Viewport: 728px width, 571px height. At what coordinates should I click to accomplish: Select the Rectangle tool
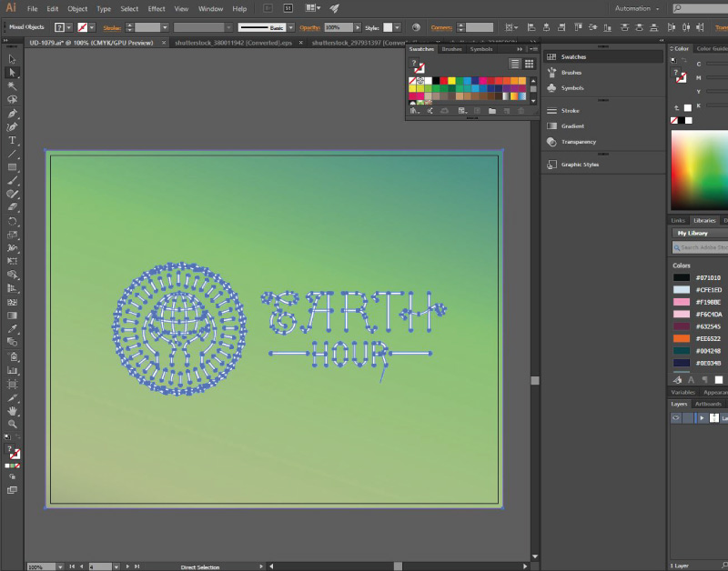(x=12, y=167)
